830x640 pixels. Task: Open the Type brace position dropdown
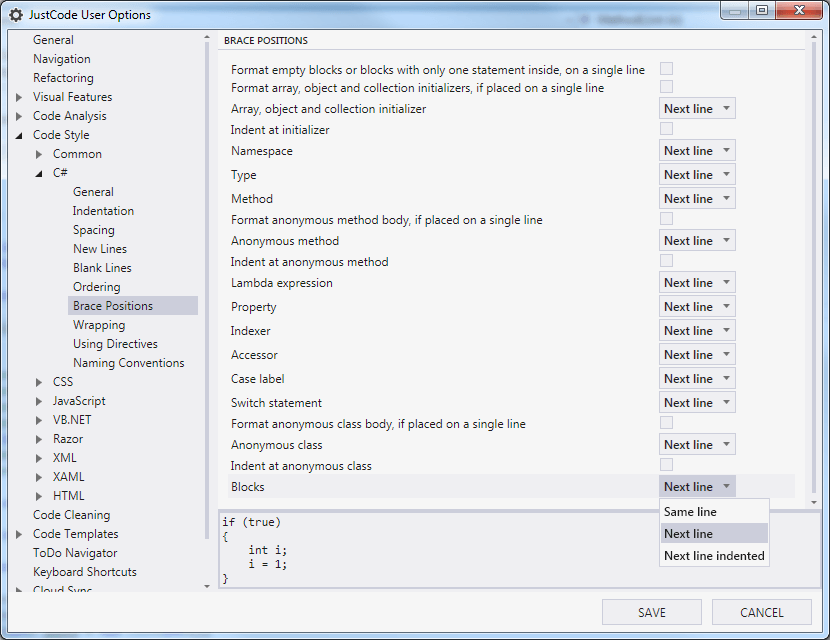pyautogui.click(x=697, y=175)
